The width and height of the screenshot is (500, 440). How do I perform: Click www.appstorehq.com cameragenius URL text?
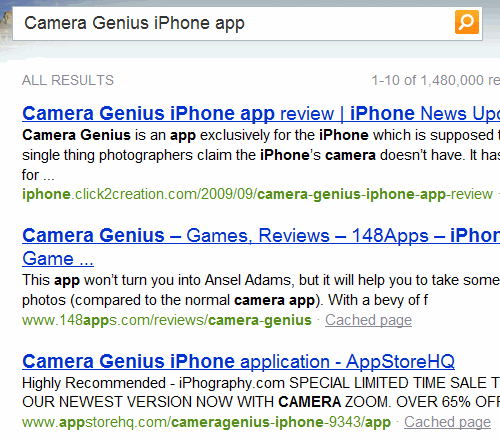tap(206, 422)
